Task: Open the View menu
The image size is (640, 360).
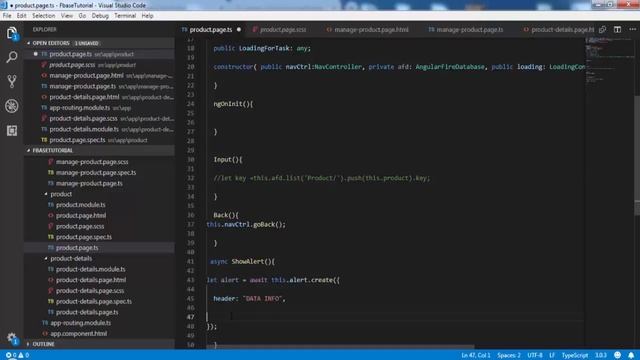Action: point(67,16)
